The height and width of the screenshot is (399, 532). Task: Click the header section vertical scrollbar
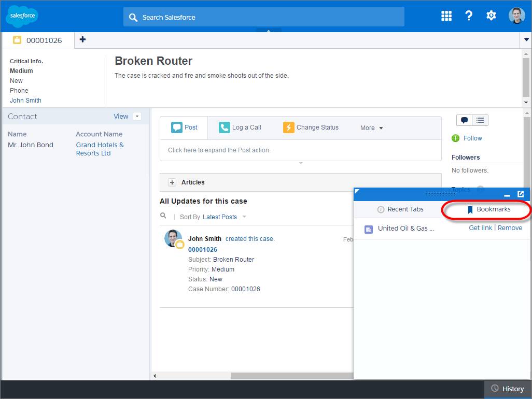point(526,78)
